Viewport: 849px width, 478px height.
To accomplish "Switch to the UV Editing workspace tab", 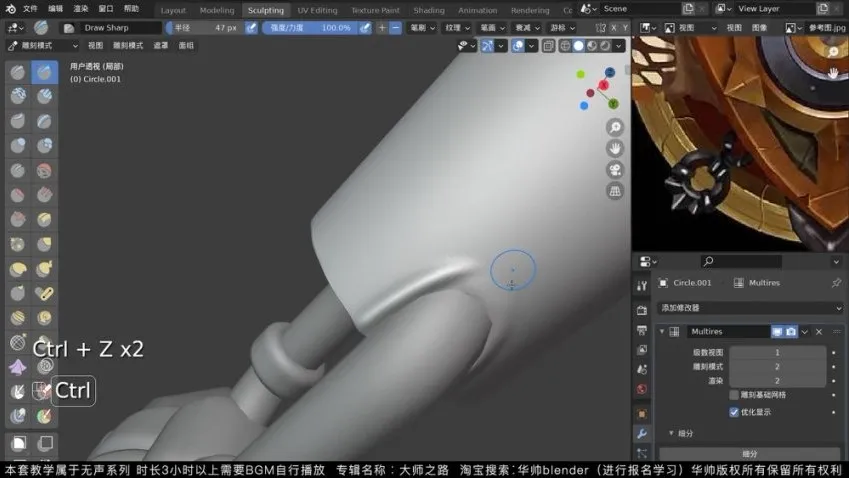I will [317, 10].
